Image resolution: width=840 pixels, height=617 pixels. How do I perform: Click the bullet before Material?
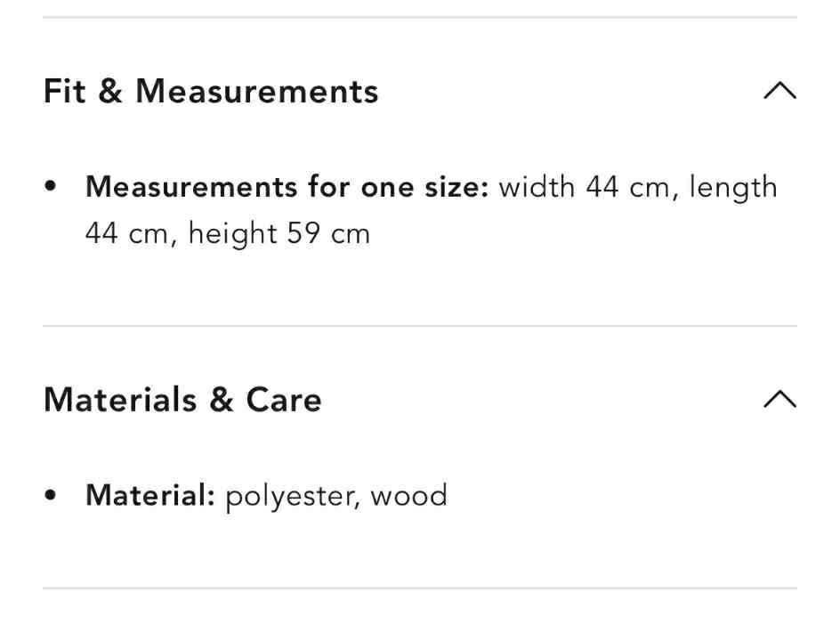[52, 495]
